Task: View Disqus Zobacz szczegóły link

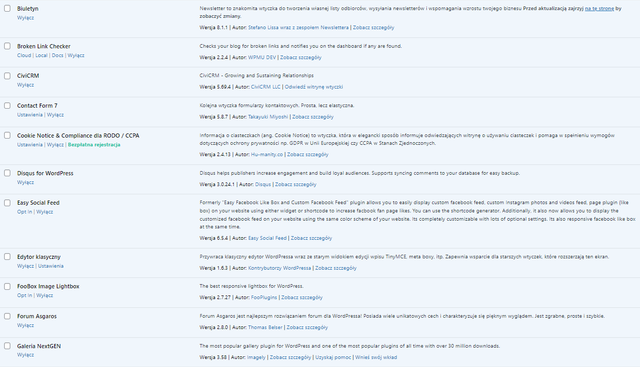Action: pos(296,185)
